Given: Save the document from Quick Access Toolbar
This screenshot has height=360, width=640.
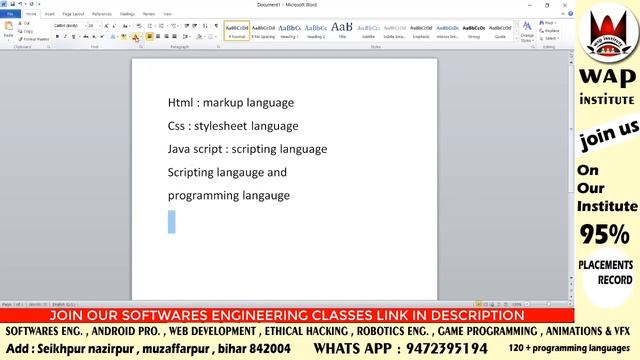Looking at the screenshot, I should point(12,4).
